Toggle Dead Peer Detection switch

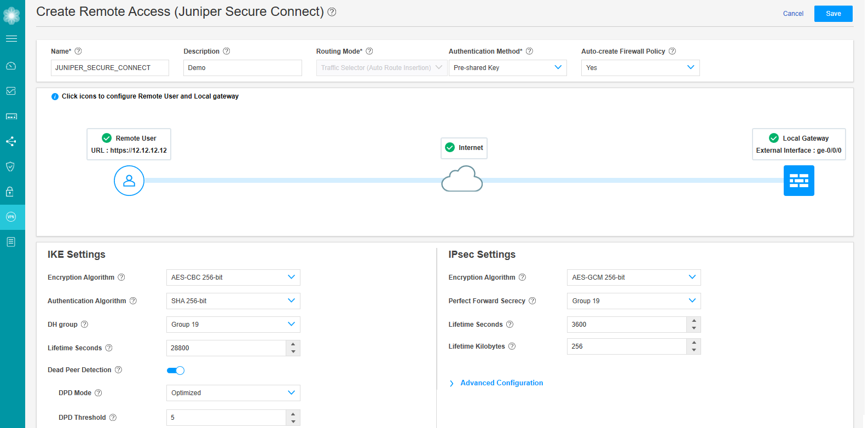[x=176, y=371]
